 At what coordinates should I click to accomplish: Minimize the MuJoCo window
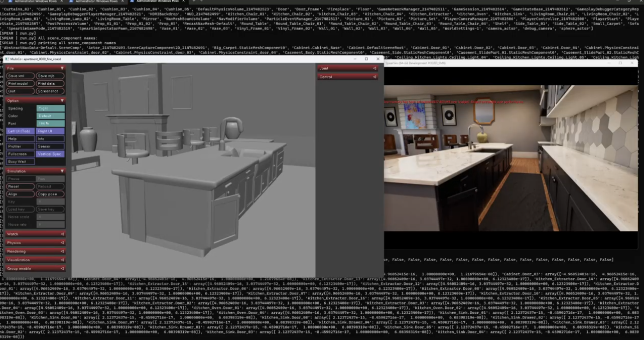tap(354, 59)
